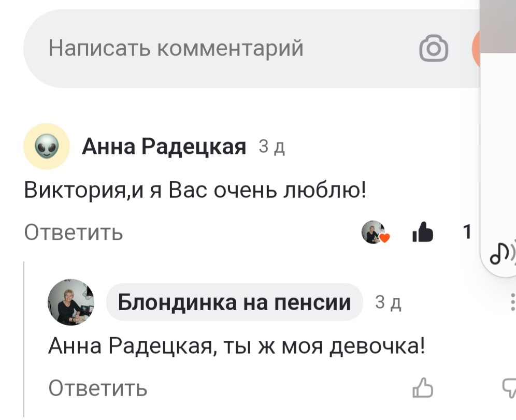Toggle like on Анна Радецкая's comment

[x=422, y=233]
